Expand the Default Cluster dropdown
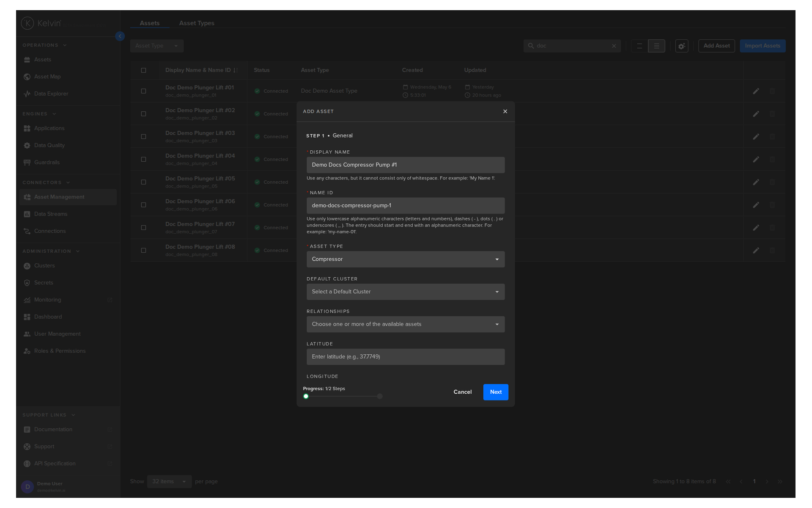Screen dimensions: 812x508 point(406,292)
